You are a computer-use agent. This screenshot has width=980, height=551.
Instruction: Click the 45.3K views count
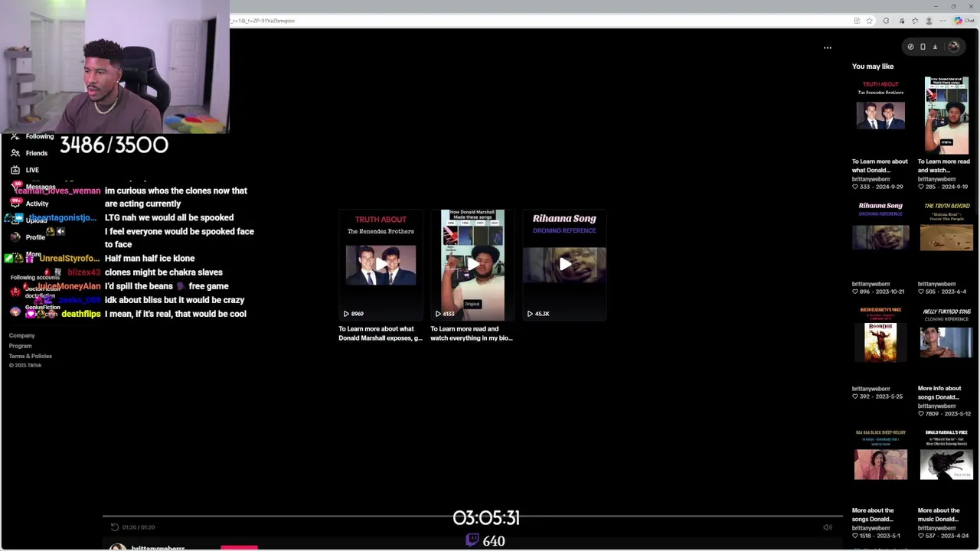[x=538, y=314]
